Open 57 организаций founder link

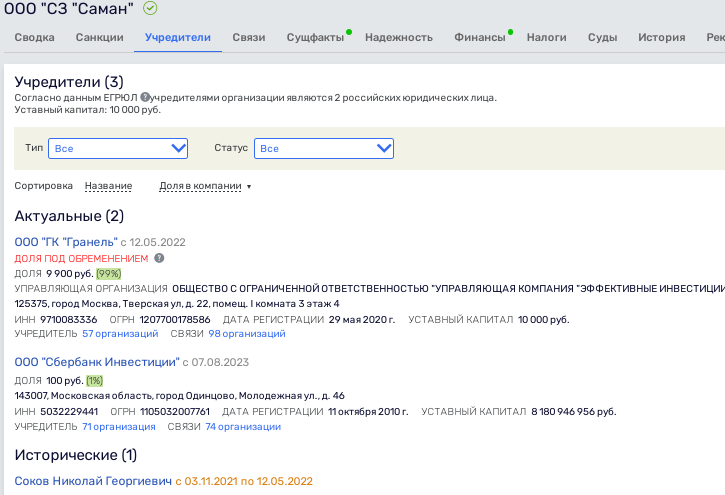coord(120,334)
